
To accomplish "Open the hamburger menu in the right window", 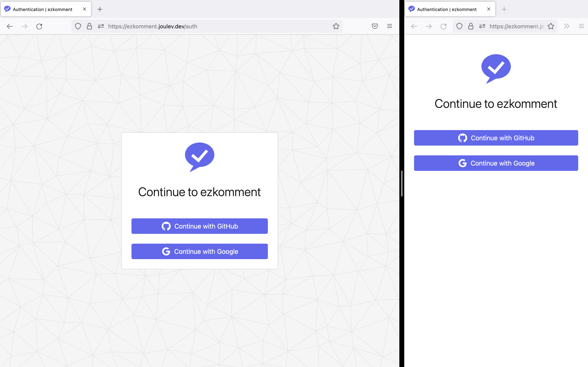I will (581, 26).
